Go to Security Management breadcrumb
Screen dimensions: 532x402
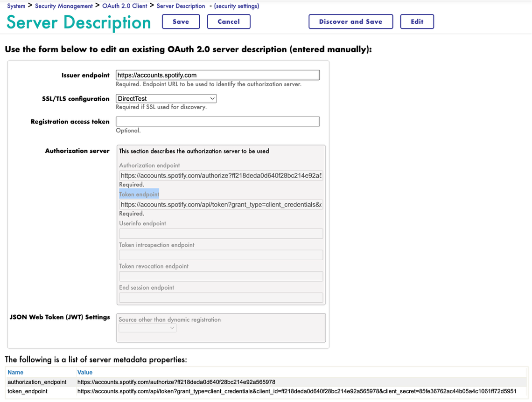[x=64, y=6]
